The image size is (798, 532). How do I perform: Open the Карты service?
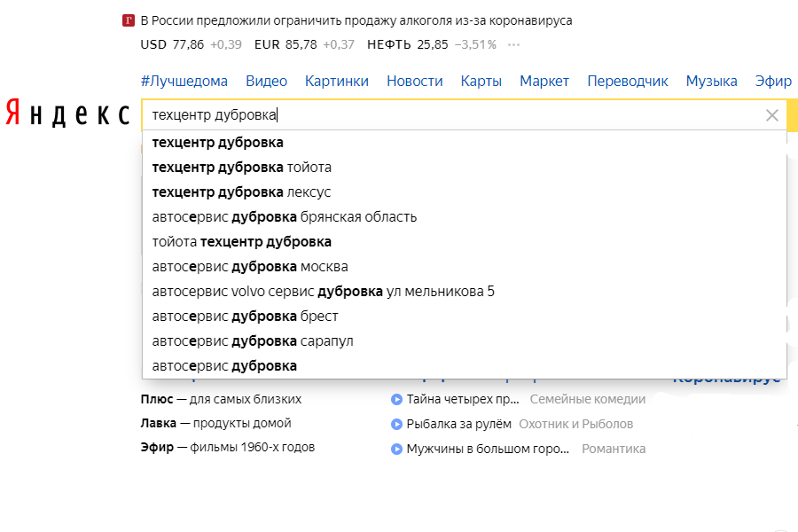click(x=481, y=81)
